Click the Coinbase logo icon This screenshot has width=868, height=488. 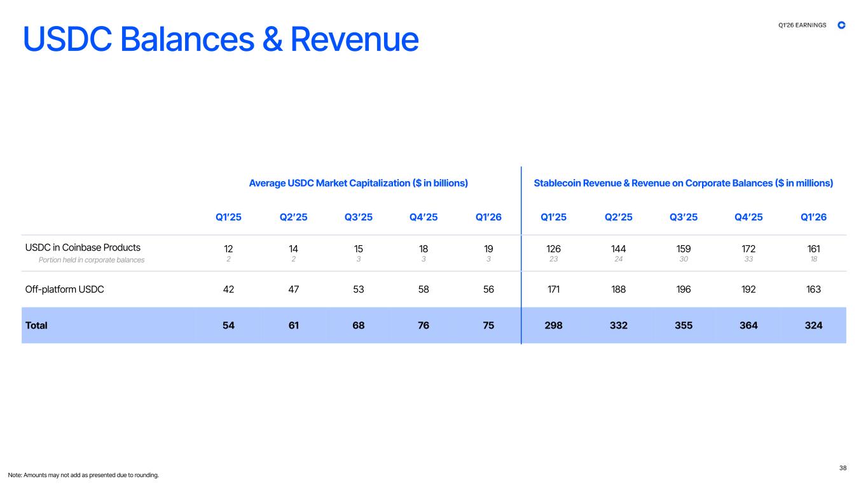pyautogui.click(x=842, y=25)
